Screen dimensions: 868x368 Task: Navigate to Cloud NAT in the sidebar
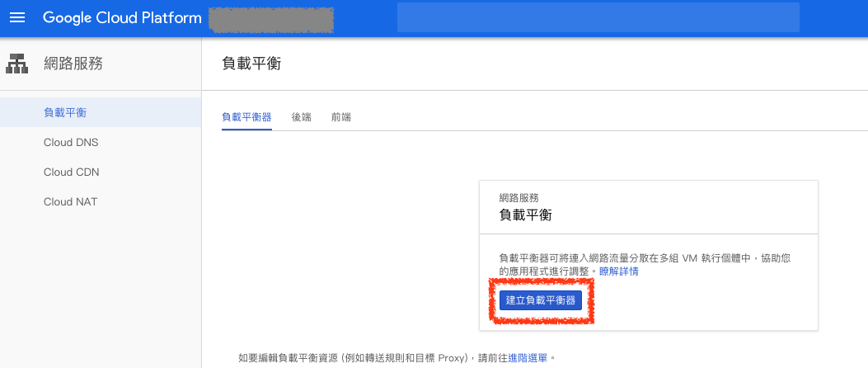[70, 201]
